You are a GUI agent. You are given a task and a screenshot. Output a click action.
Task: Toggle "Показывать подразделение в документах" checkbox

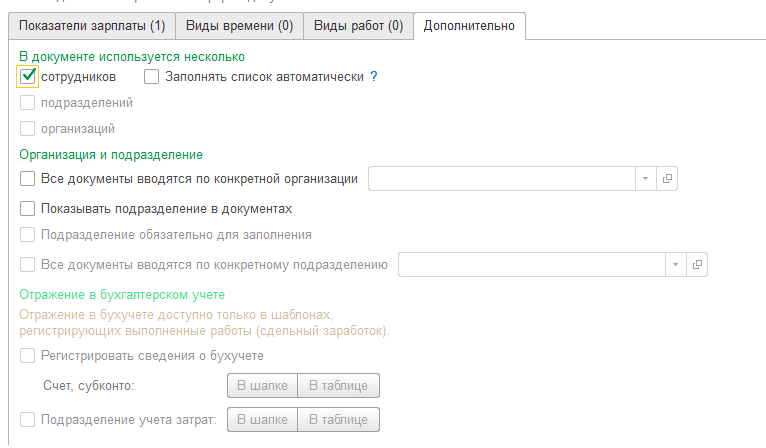[x=28, y=208]
